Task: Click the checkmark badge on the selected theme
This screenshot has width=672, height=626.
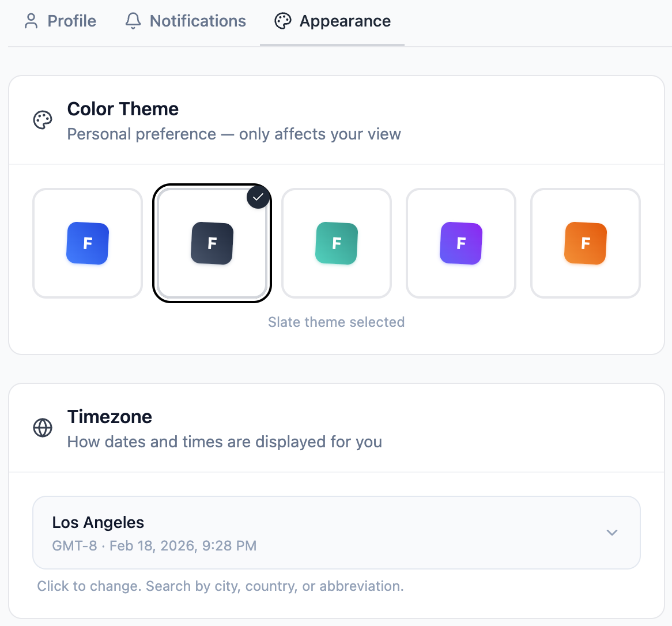Action: click(x=258, y=197)
